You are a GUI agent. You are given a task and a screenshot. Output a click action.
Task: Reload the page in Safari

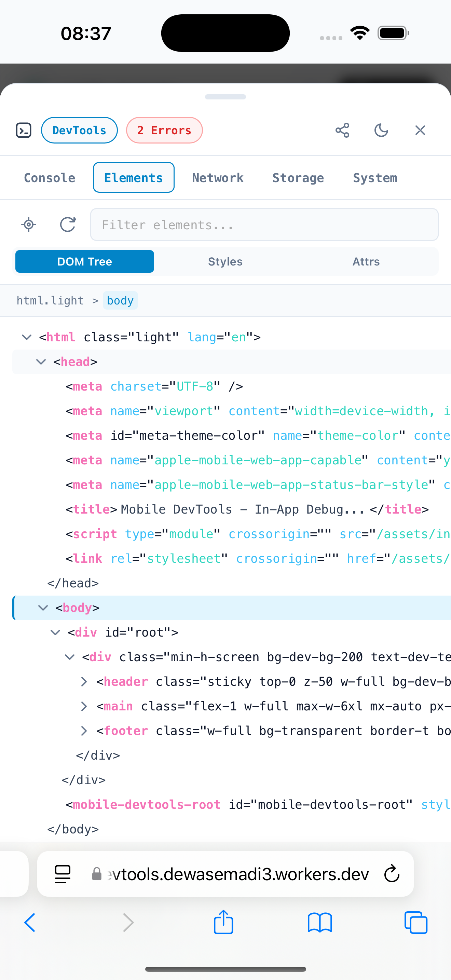[392, 874]
